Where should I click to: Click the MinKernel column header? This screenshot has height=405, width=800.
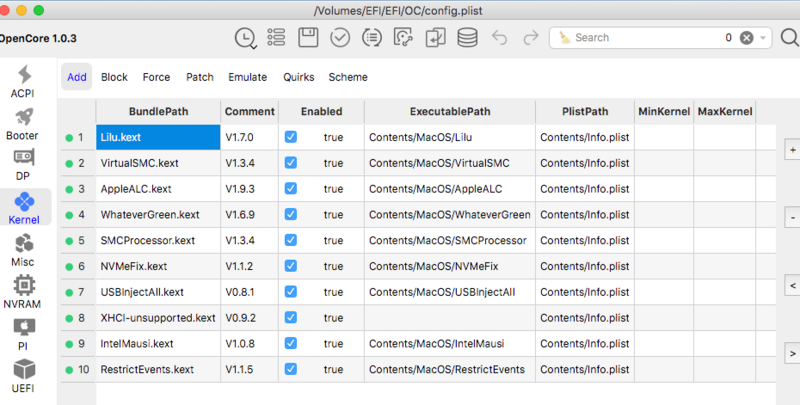tap(664, 112)
